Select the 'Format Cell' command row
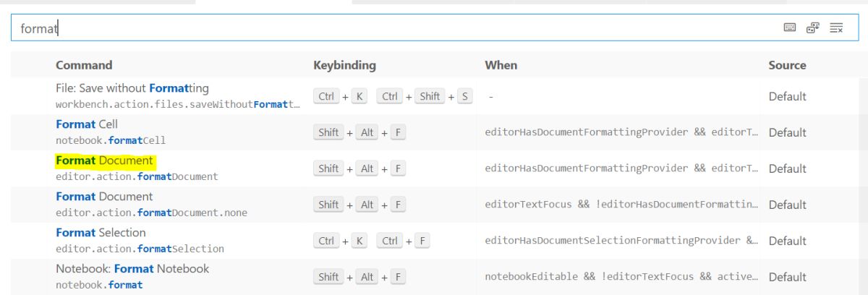Viewport: 868px width, 295px height. (x=434, y=132)
